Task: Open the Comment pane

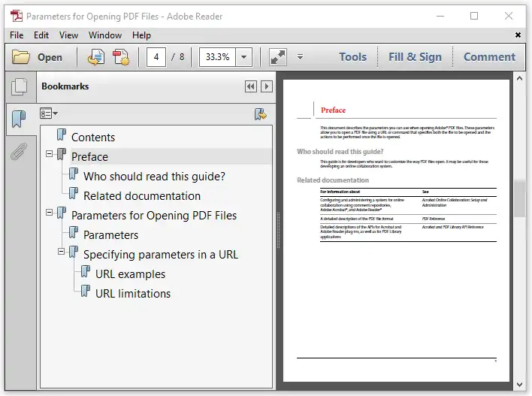Action: [489, 57]
